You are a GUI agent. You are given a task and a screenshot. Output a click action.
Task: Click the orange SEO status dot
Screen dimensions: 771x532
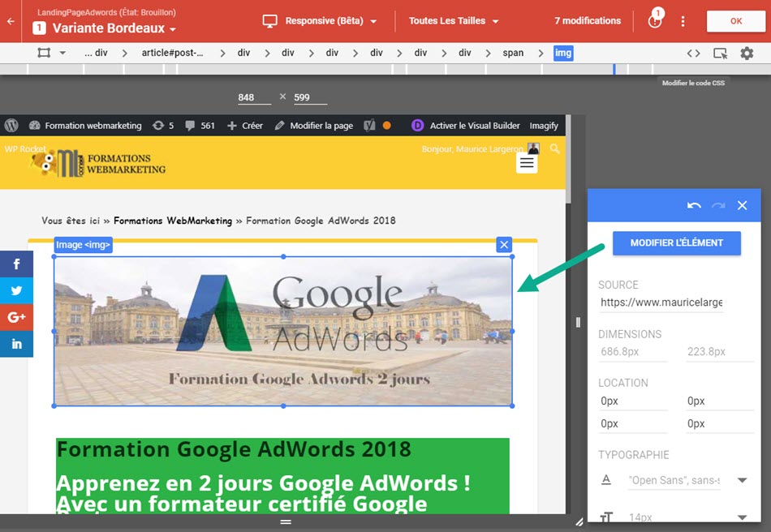coord(387,125)
